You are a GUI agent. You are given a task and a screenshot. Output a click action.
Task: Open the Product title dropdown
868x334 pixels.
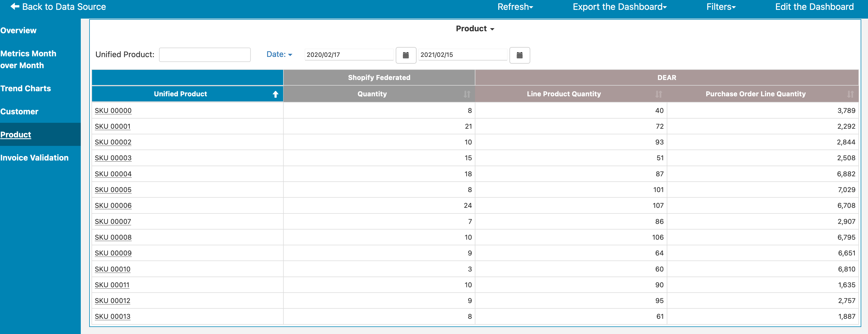[x=475, y=29]
